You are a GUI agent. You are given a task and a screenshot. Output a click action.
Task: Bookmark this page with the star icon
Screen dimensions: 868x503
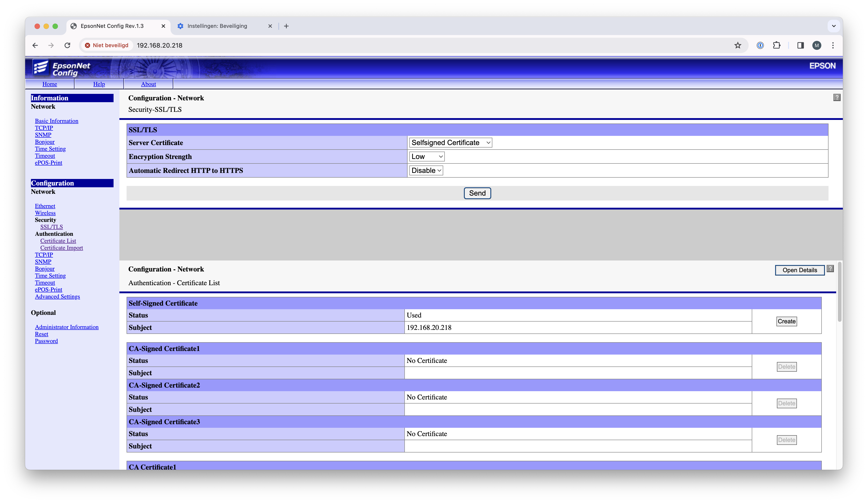pos(737,45)
